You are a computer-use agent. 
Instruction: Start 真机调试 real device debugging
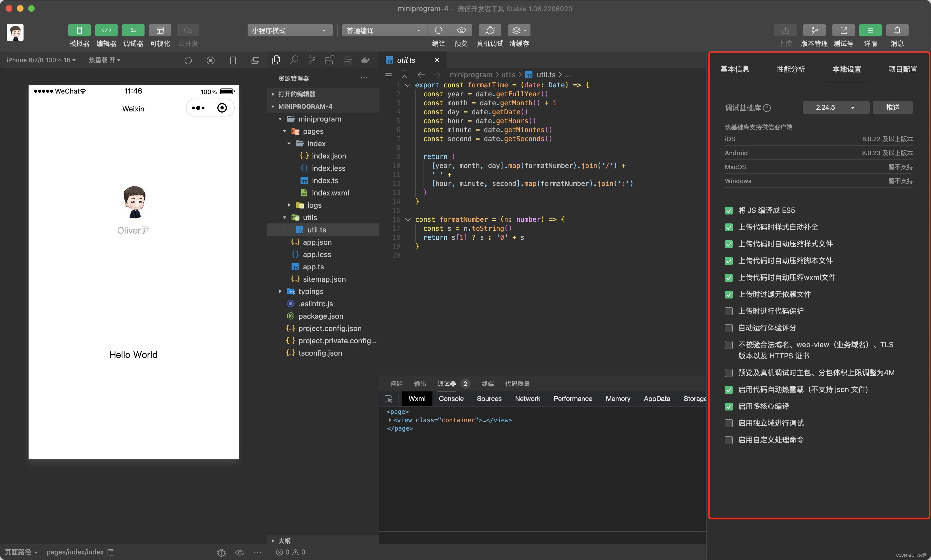(x=490, y=30)
